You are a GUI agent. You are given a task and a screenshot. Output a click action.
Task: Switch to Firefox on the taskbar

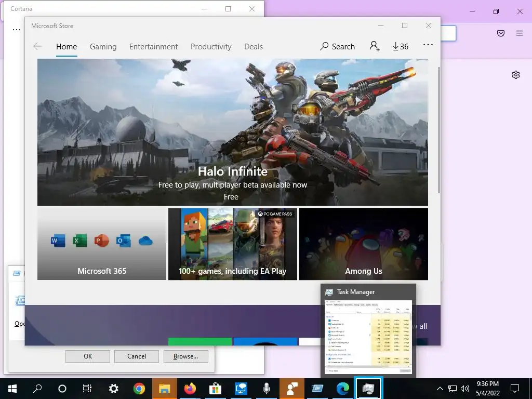[190, 389]
